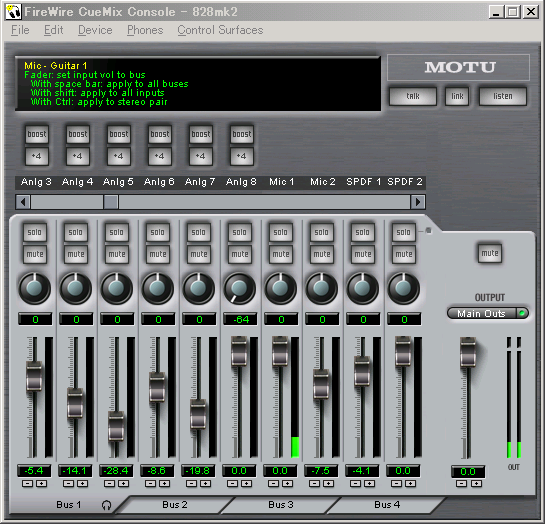Viewport: 545px width, 524px height.
Task: Click the Anlg 4 level field showing -14.1
Action: 75,471
